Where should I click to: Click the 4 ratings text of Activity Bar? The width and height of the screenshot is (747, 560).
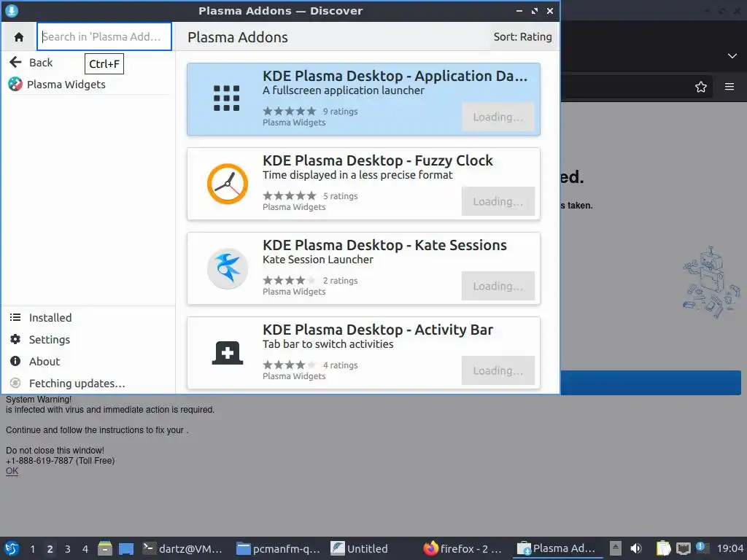[x=340, y=365]
